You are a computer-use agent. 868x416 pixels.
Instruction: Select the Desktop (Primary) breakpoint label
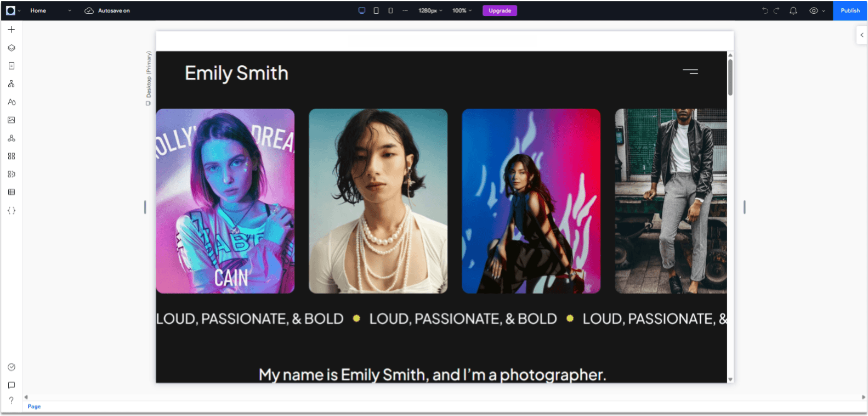[x=149, y=78]
